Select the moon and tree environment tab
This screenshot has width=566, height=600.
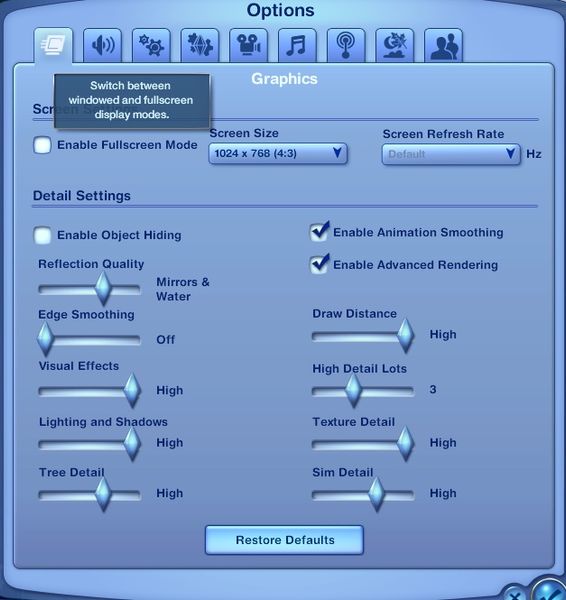point(395,45)
